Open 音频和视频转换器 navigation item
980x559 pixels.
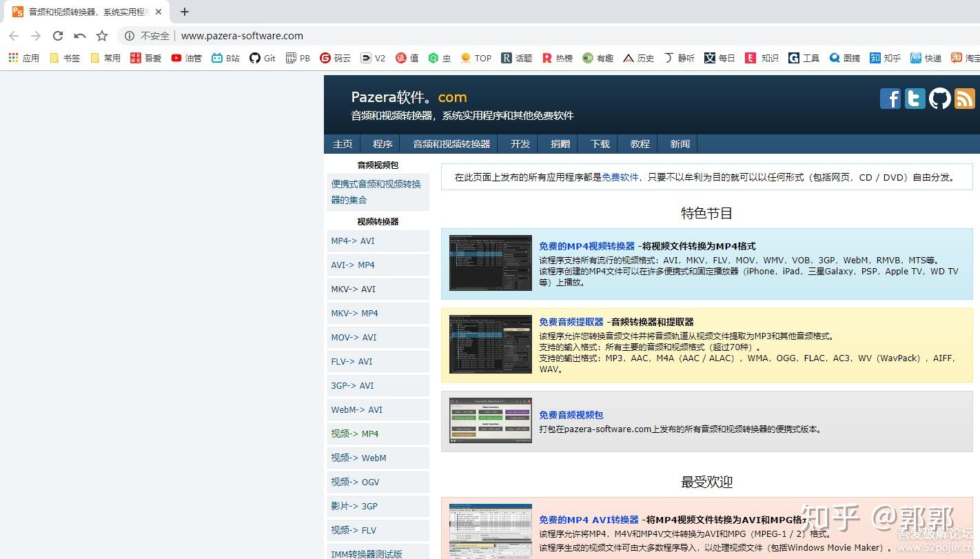(x=451, y=144)
